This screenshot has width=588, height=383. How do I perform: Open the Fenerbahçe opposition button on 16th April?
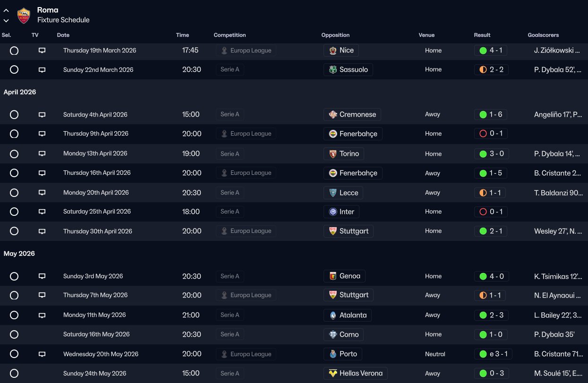(x=353, y=173)
